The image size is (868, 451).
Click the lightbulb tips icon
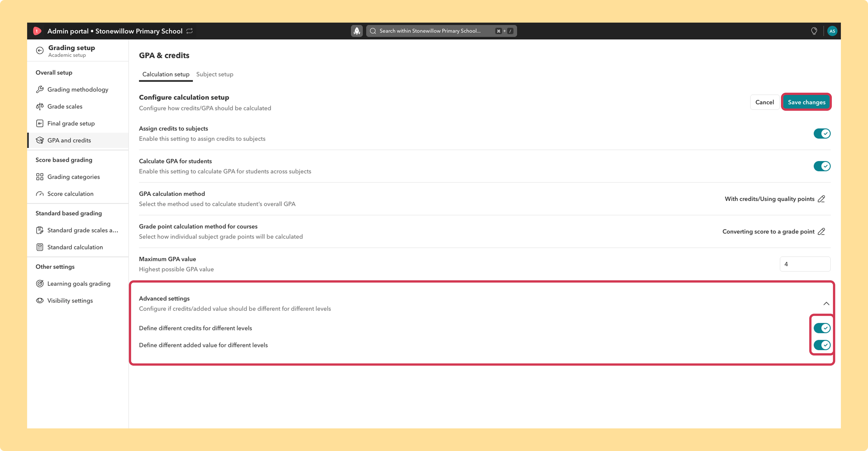click(x=814, y=31)
